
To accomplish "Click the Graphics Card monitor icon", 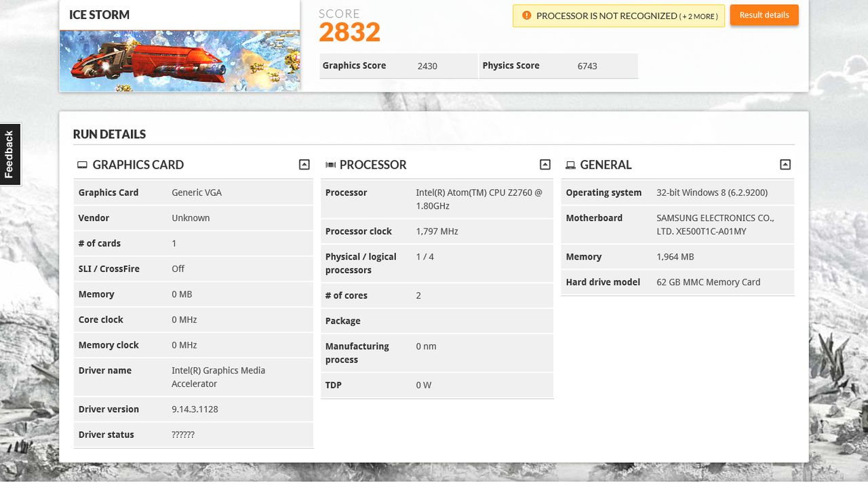I will (x=82, y=165).
